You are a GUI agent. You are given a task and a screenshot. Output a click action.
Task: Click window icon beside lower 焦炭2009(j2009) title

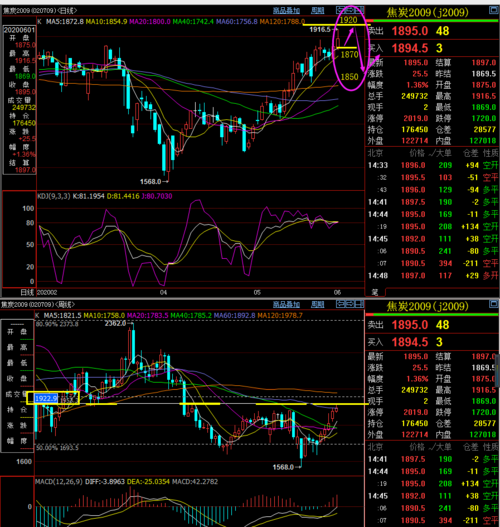(493, 304)
